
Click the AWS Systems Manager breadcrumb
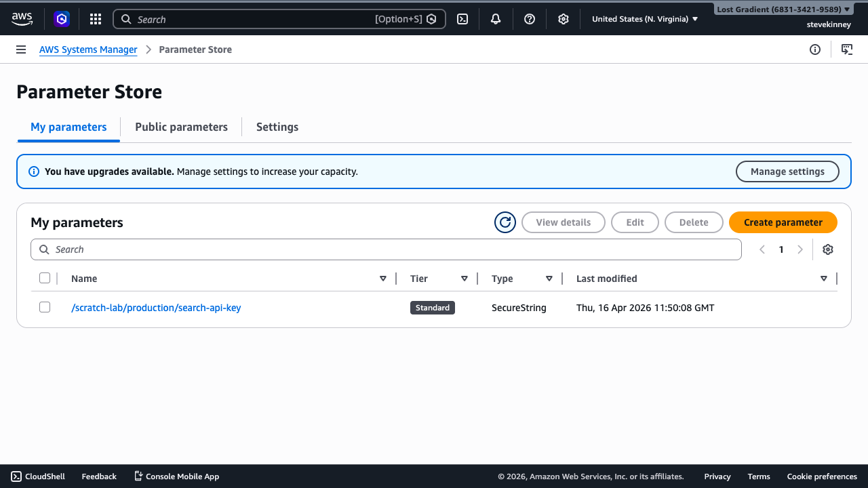[88, 49]
